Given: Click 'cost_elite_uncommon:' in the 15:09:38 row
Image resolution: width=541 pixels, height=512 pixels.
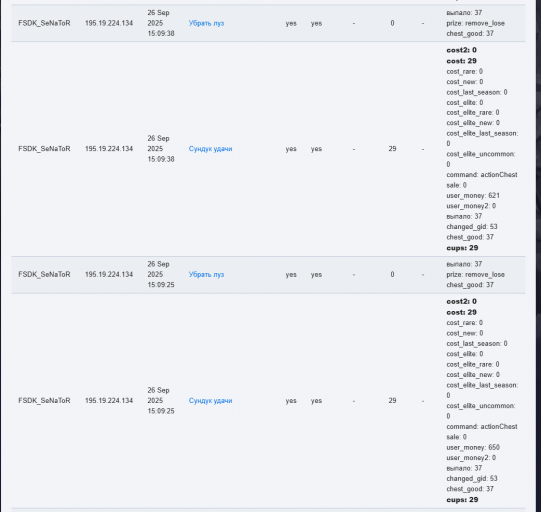Looking at the screenshot, I should 481,154.
